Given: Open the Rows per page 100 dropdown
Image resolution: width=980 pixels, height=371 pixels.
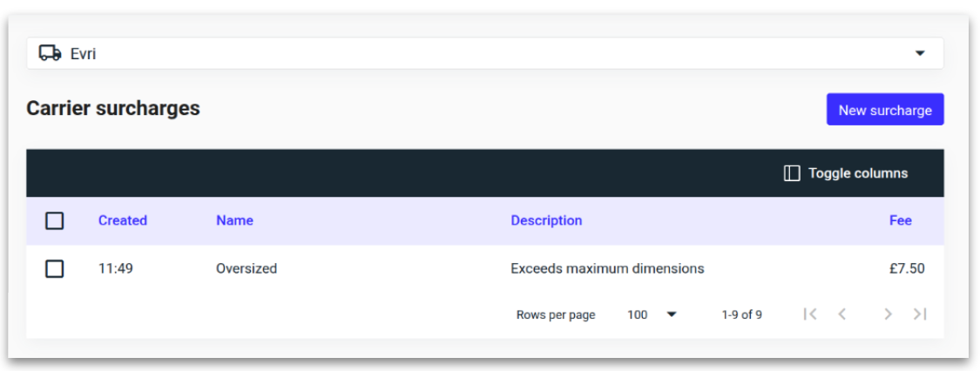Looking at the screenshot, I should (652, 314).
